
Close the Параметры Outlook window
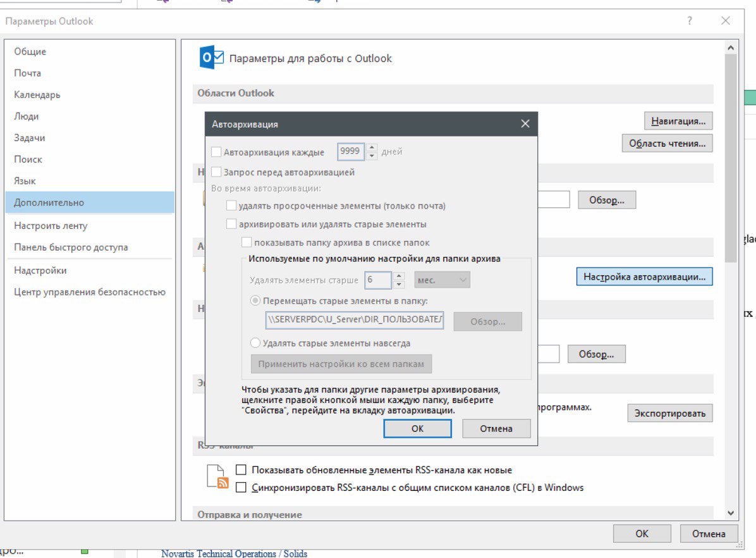726,21
